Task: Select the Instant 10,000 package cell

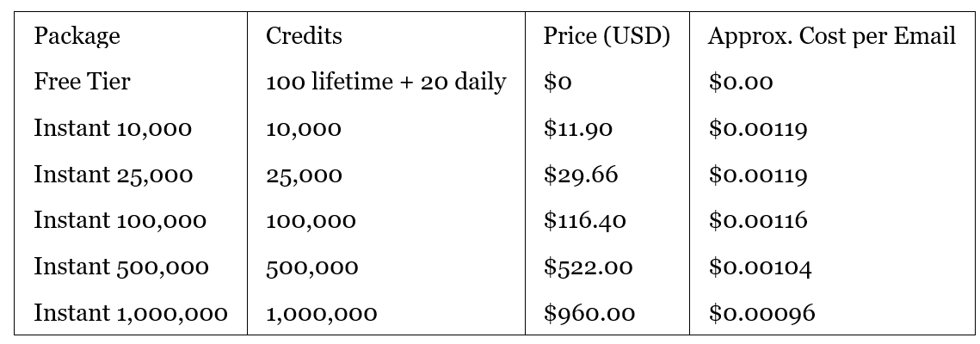Action: 113,128
